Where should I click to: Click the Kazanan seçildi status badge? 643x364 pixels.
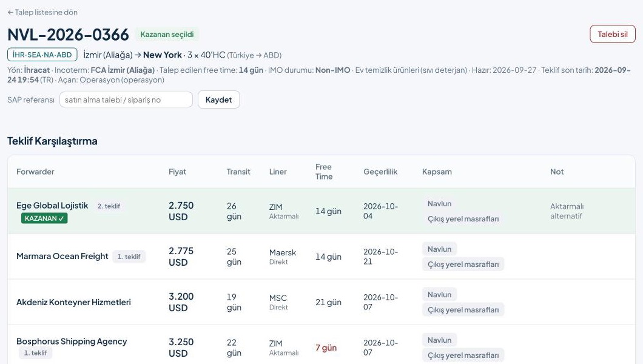coord(167,35)
